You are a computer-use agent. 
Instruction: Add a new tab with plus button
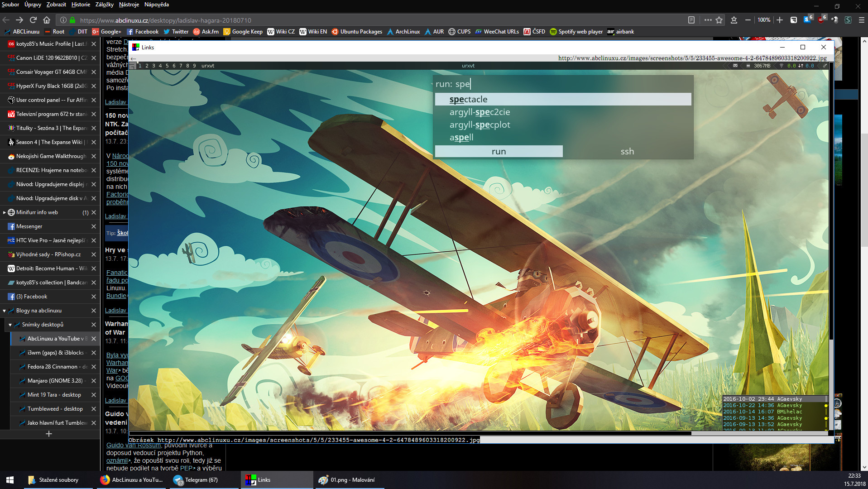click(x=49, y=434)
